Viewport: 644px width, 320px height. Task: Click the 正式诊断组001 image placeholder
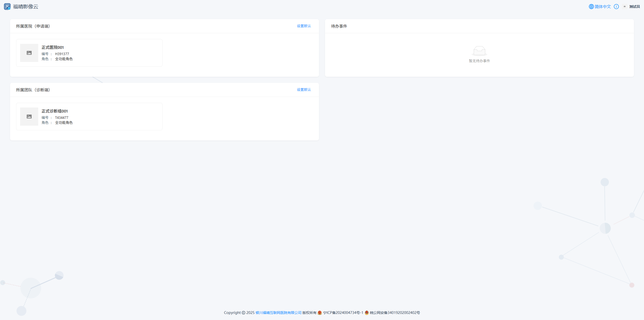pos(29,117)
